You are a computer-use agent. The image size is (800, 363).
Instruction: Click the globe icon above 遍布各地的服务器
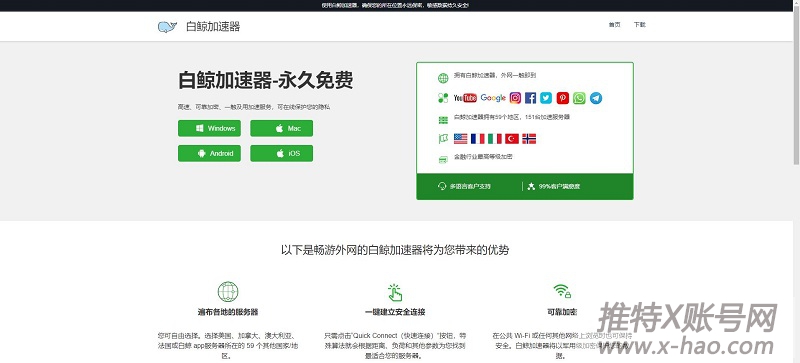[228, 292]
